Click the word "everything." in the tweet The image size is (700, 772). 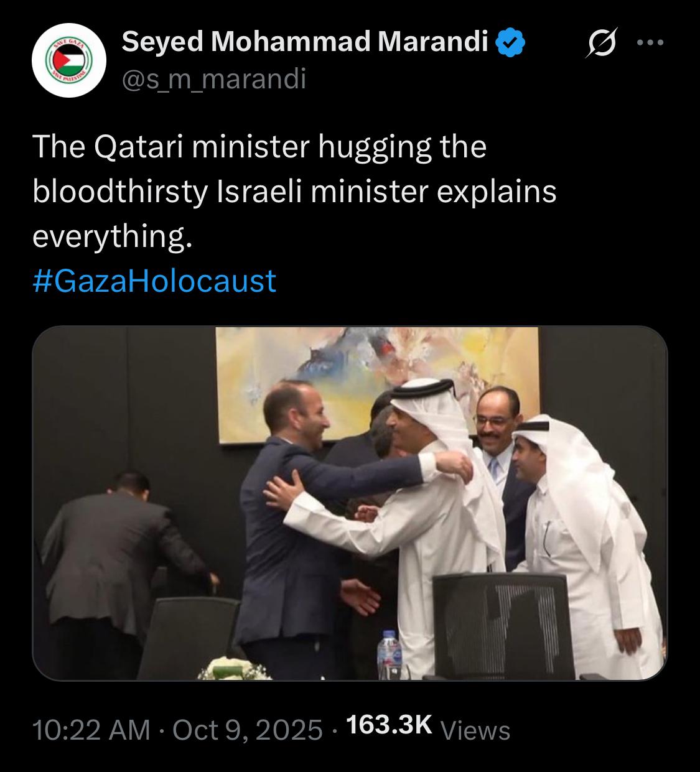[109, 236]
